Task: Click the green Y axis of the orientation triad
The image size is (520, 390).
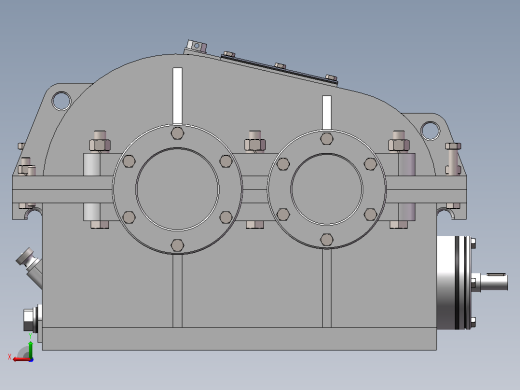Action: click(x=31, y=349)
